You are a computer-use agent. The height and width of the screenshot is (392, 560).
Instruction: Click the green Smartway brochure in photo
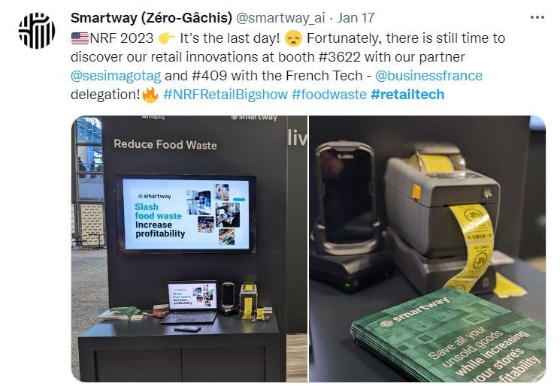coord(448,337)
